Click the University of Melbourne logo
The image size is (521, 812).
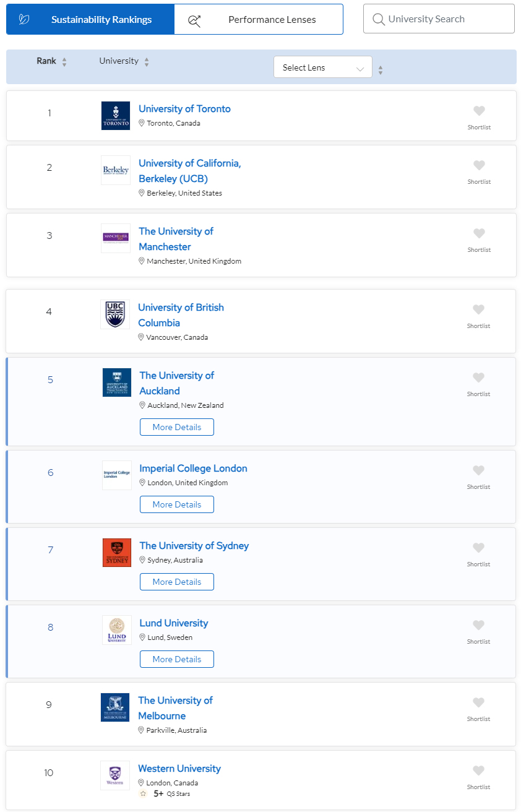click(115, 707)
